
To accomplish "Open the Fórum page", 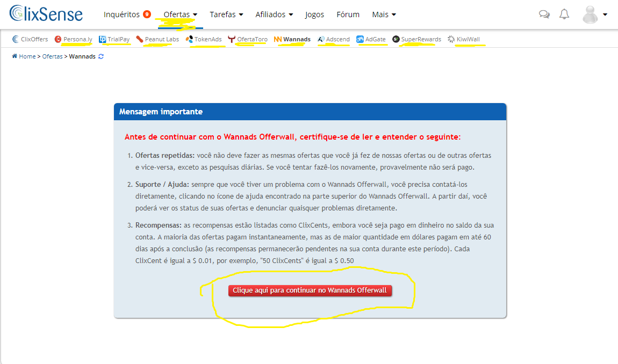I will (x=348, y=14).
